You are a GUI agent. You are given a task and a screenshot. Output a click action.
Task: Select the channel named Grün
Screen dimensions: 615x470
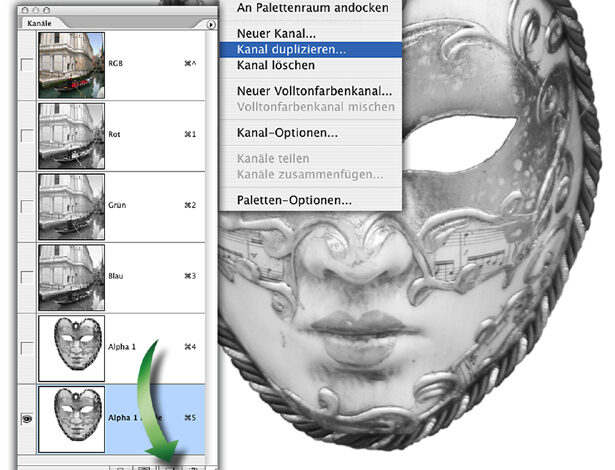117,205
